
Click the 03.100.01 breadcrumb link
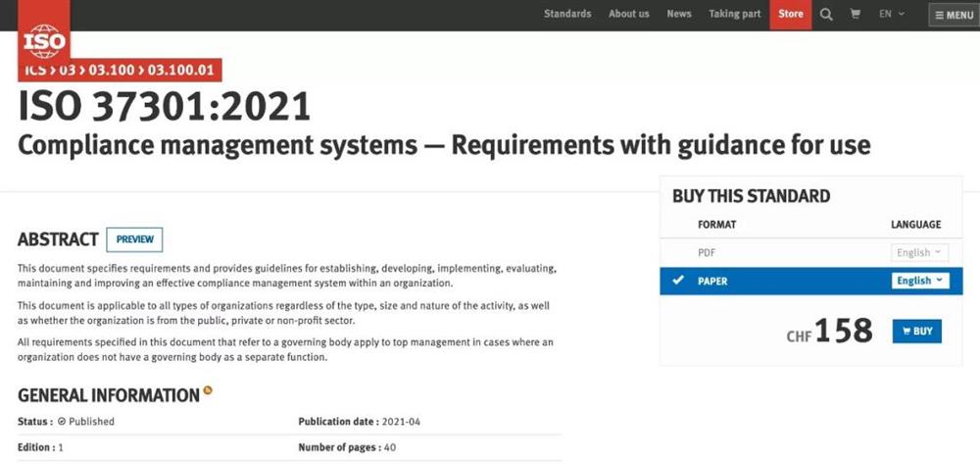(x=180, y=70)
